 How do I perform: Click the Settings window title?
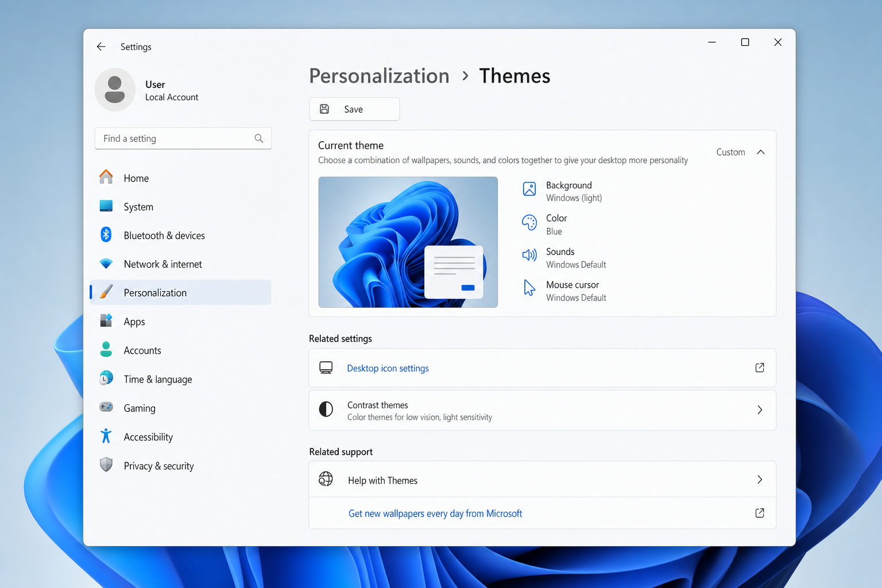click(136, 47)
